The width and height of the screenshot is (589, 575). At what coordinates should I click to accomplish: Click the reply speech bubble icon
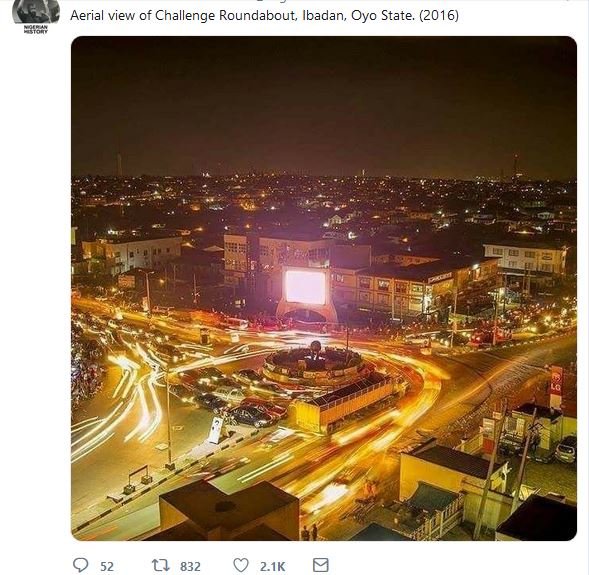tap(80, 565)
